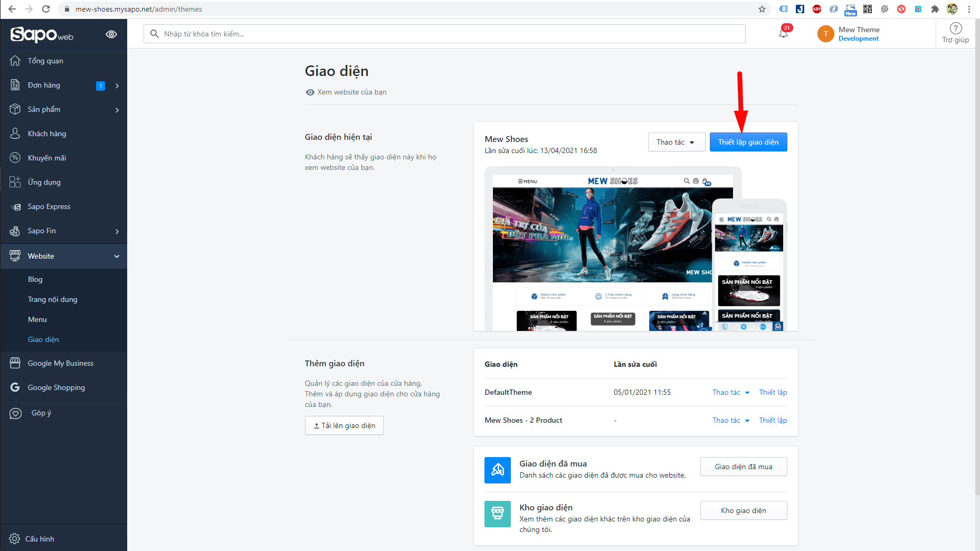Click the Sản phẩm box icon

[x=15, y=109]
